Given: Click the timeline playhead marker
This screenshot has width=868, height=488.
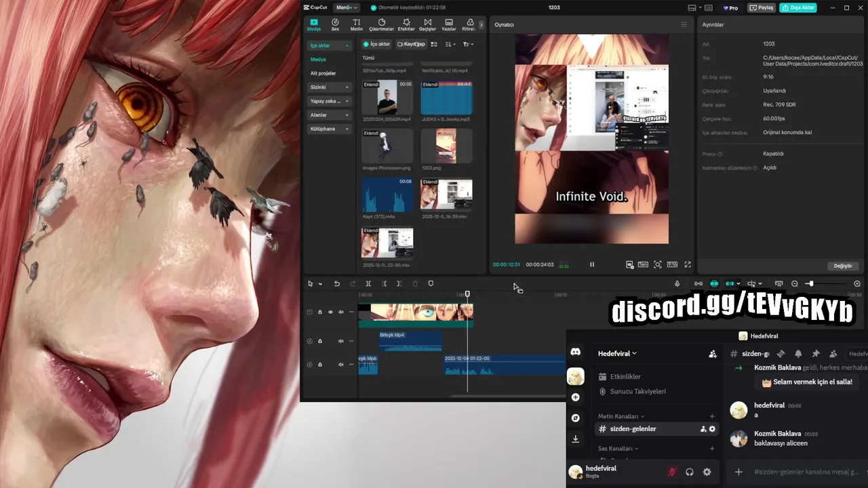Looking at the screenshot, I should pos(467,294).
